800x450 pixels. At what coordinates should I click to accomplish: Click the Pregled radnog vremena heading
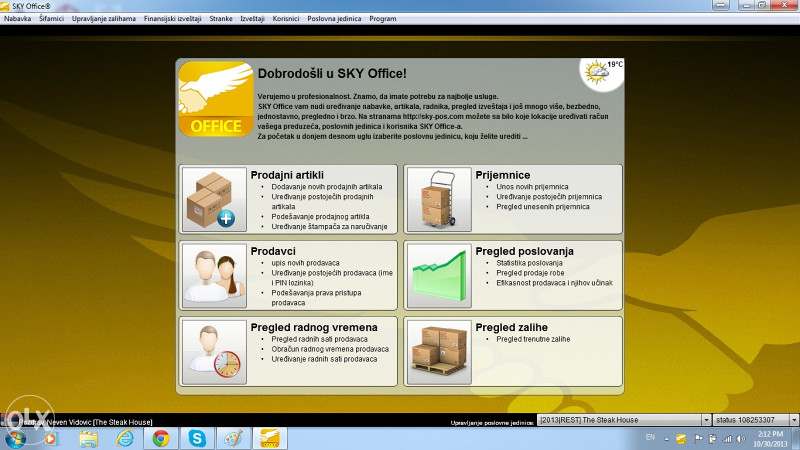click(314, 328)
